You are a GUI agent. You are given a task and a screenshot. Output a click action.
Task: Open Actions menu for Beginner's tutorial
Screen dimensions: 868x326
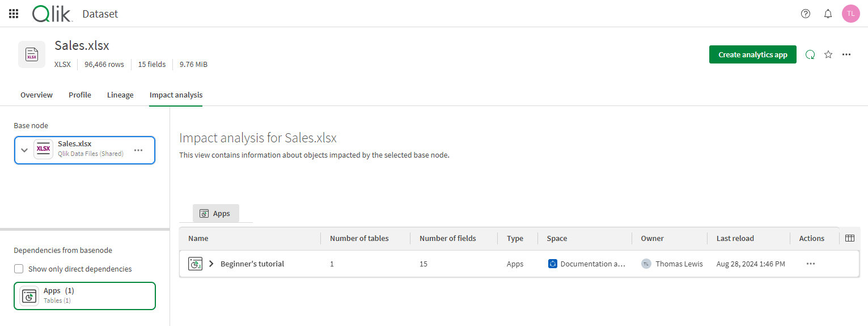[810, 264]
